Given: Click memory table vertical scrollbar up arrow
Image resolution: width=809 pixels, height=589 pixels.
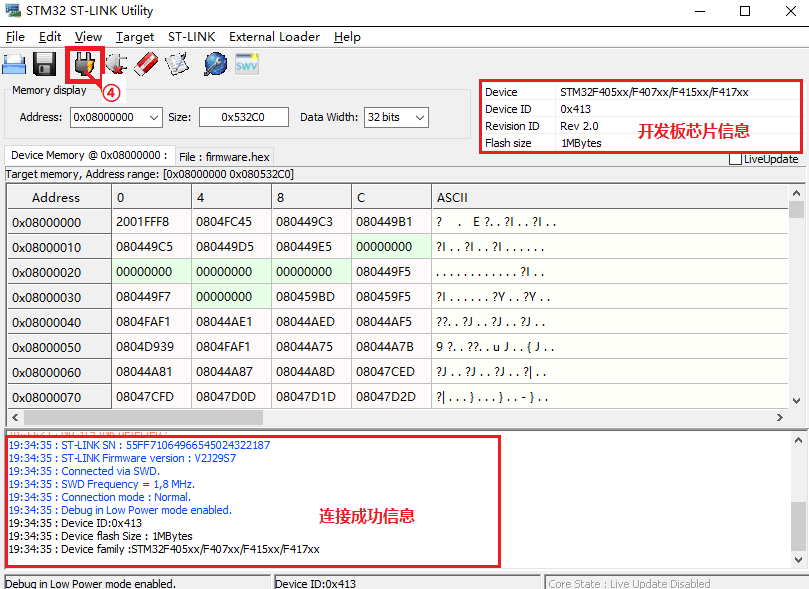Looking at the screenshot, I should click(796, 193).
